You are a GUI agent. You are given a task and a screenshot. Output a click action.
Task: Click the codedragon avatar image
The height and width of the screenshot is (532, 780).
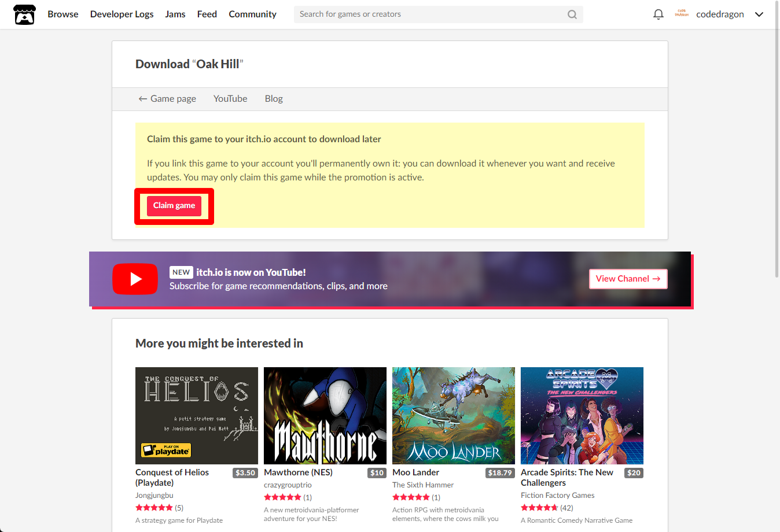click(682, 14)
